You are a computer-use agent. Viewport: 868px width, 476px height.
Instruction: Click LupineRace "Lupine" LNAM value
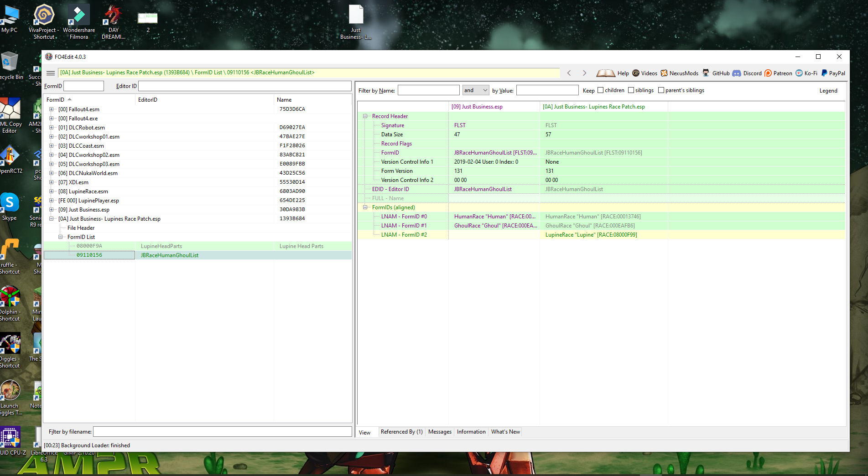pos(591,235)
